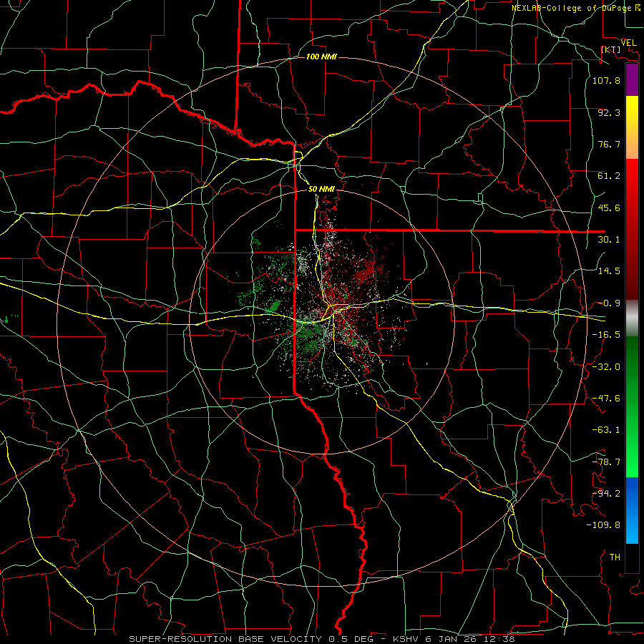The width and height of the screenshot is (644, 644).
Task: Click the KSHV base velocity caption at the bottom
Action: tap(321, 639)
